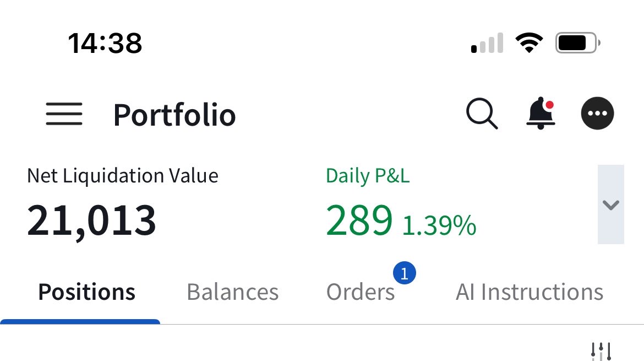Tap the cellular signal bars
644x361 pixels.
click(x=487, y=43)
